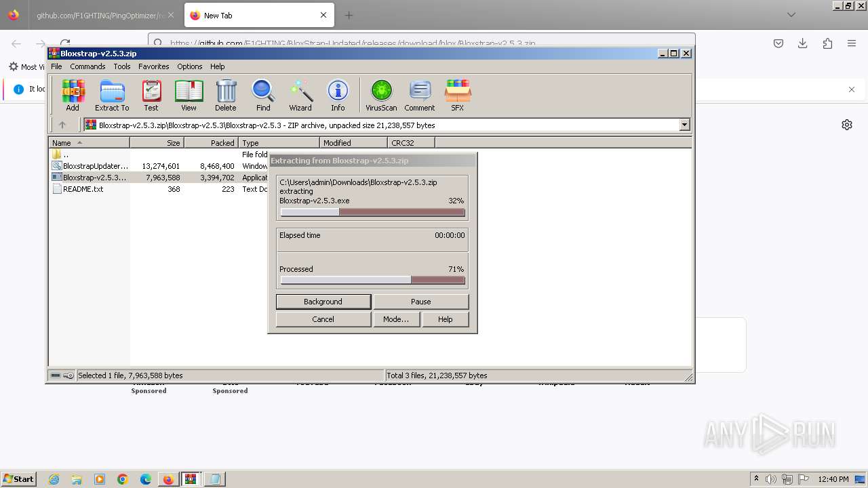
Task: Open File Explorer from the taskbar
Action: coord(77,479)
